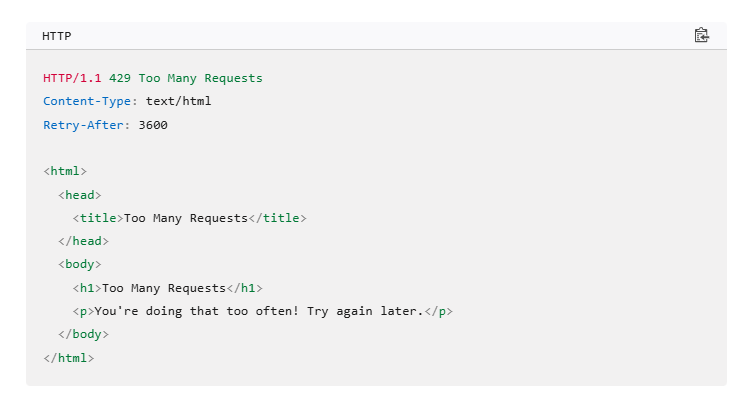The image size is (751, 411).
Task: Click the opening head tag
Action: (80, 195)
